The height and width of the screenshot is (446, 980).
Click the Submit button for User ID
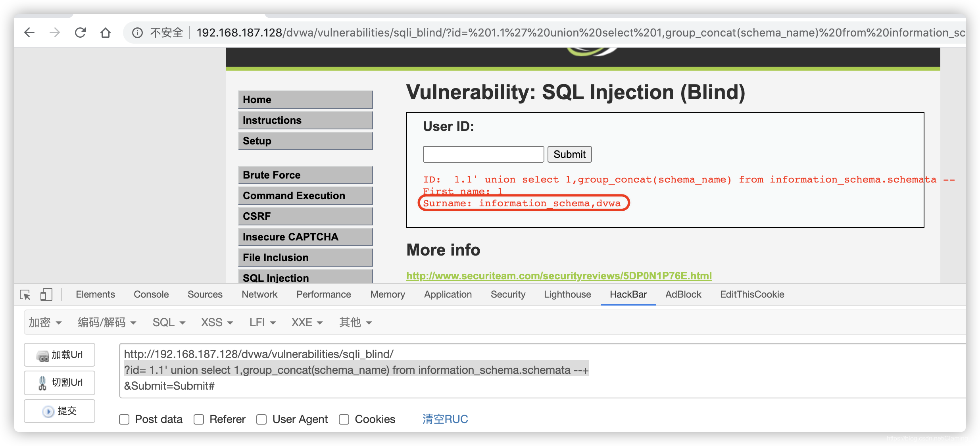pos(569,154)
